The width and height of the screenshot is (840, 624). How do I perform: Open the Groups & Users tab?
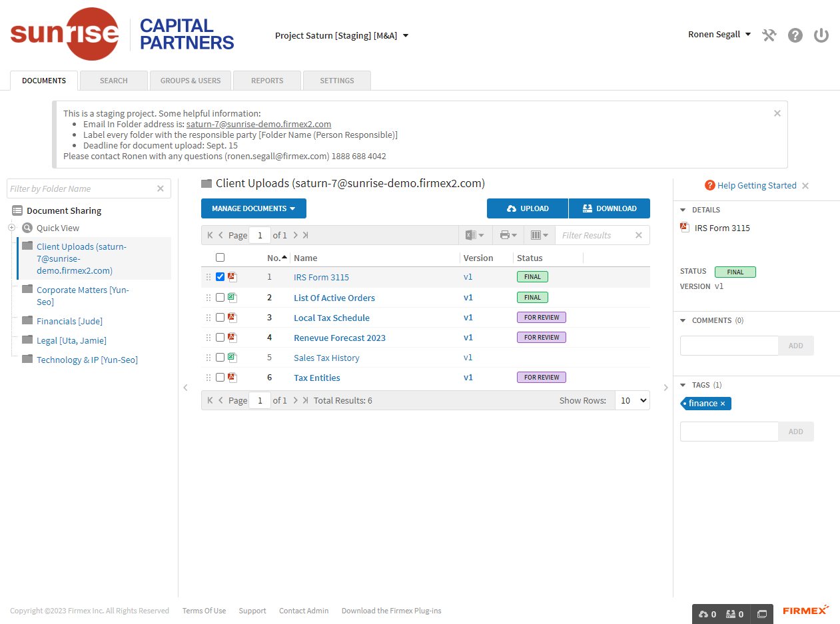click(190, 80)
